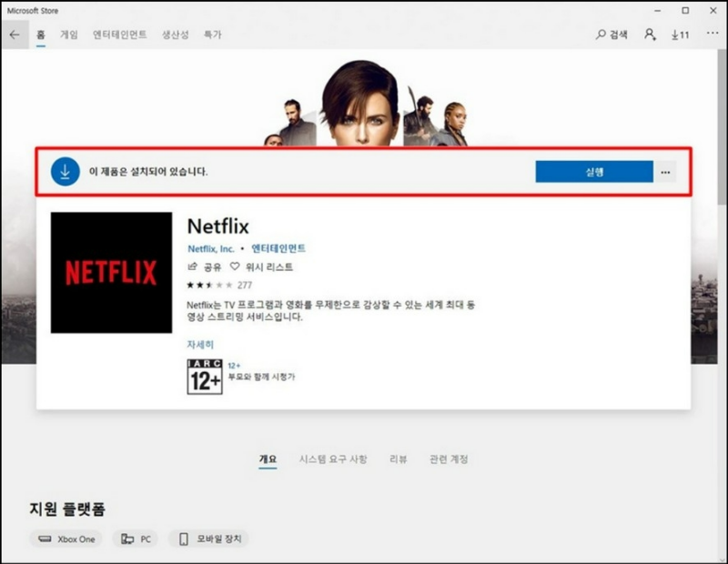
Task: Open the 엔터테인먼트 category link
Action: click(278, 249)
